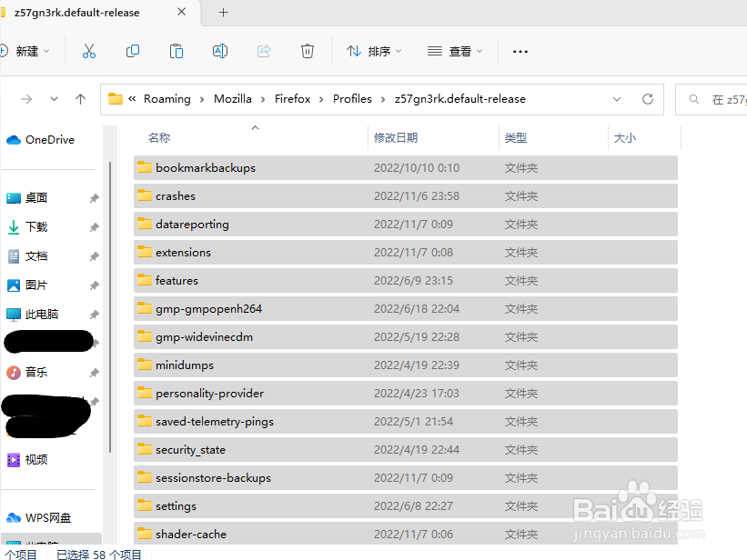
Task: Sort by 大小 column header
Action: [x=625, y=137]
